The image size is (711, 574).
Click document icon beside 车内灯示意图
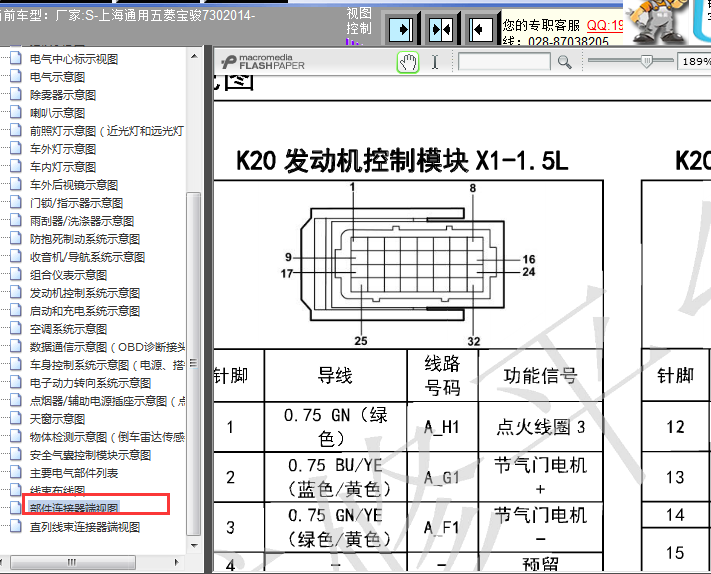tap(16, 165)
